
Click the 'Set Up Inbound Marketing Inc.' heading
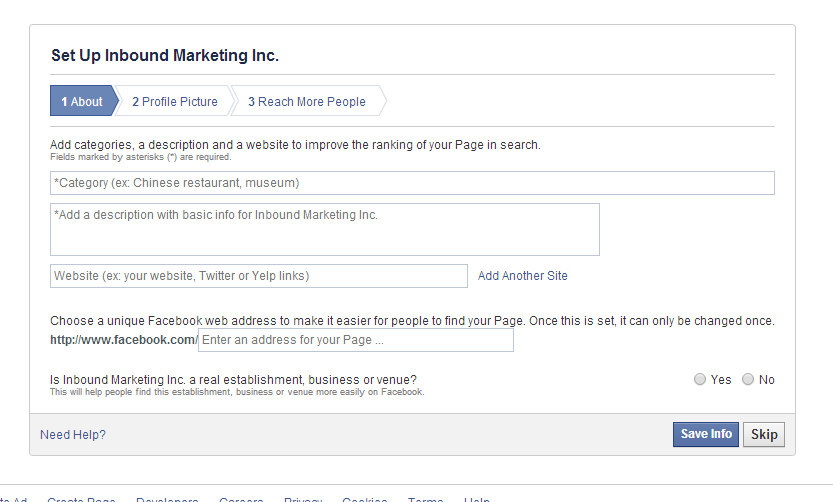click(165, 55)
